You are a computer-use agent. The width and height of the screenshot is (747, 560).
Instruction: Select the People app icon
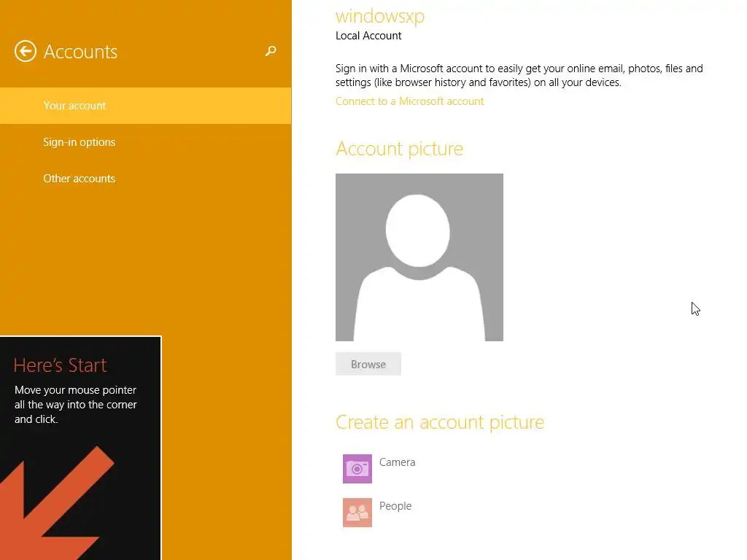pos(357,513)
